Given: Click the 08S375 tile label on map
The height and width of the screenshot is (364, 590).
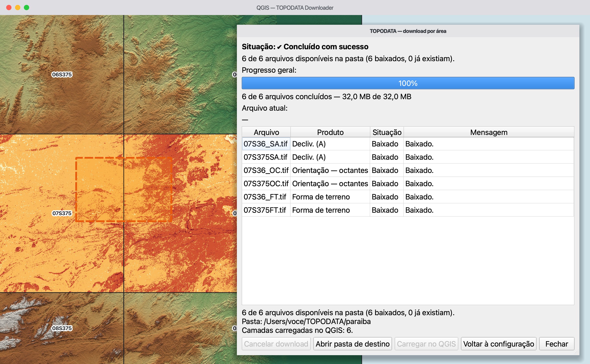Looking at the screenshot, I should click(62, 328).
